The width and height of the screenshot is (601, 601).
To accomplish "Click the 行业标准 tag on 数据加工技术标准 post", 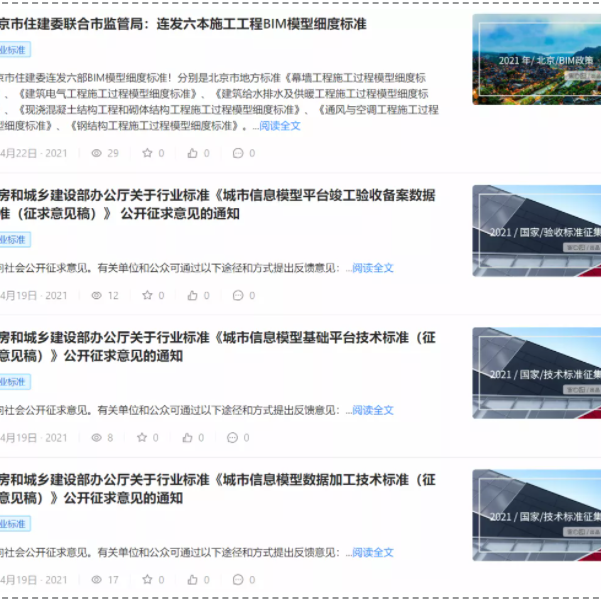I will [x=13, y=524].
